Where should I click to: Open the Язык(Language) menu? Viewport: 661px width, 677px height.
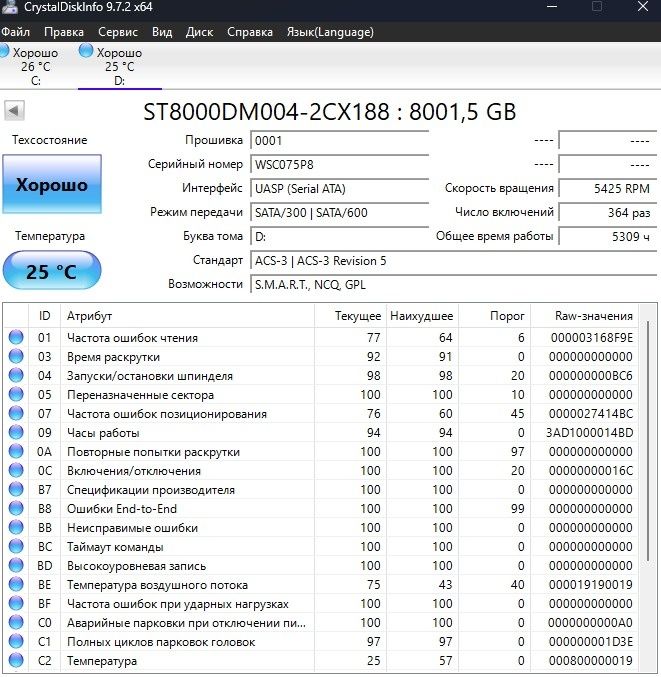(x=330, y=32)
